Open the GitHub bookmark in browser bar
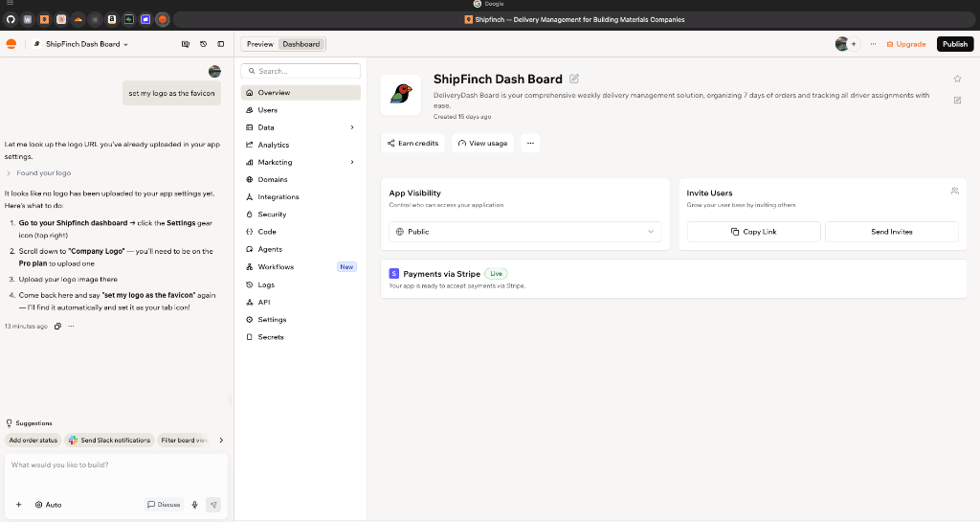980x522 pixels. 11,19
